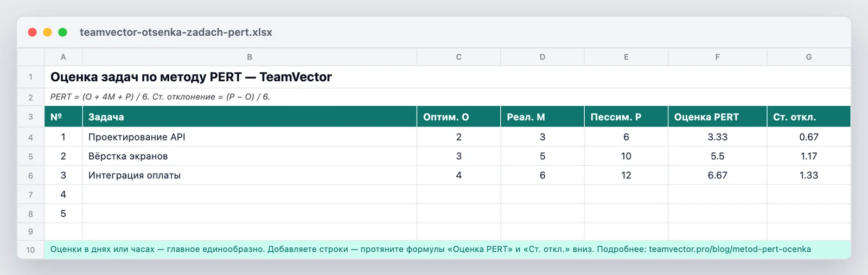Click the green note row about единообразно
The width and height of the screenshot is (868, 275).
[x=448, y=250]
